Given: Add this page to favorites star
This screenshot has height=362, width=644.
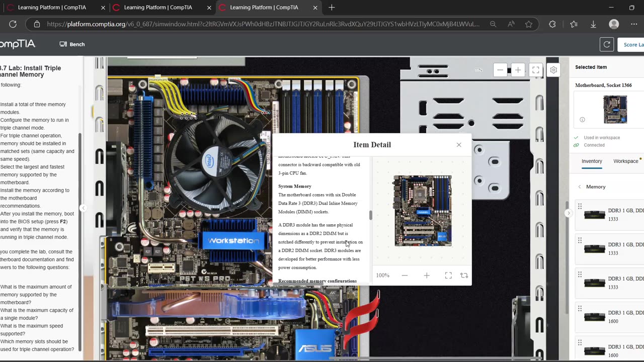Looking at the screenshot, I should click(529, 24).
